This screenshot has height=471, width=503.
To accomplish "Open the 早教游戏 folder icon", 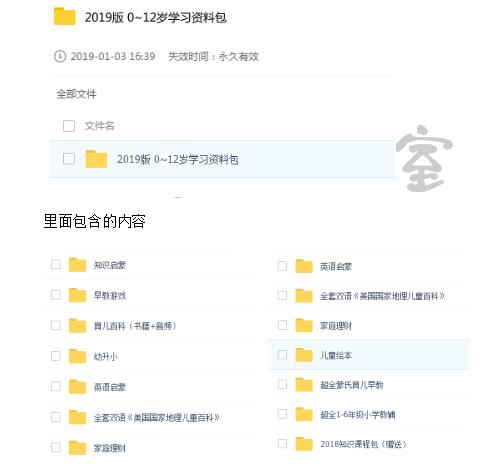I will coord(77,295).
